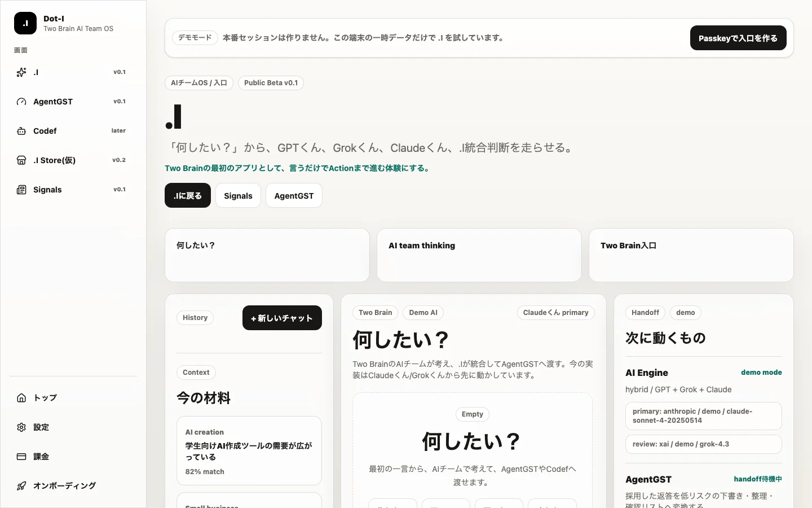The height and width of the screenshot is (508, 812).
Task: Click the demo tag beside Handoff
Action: 686,313
